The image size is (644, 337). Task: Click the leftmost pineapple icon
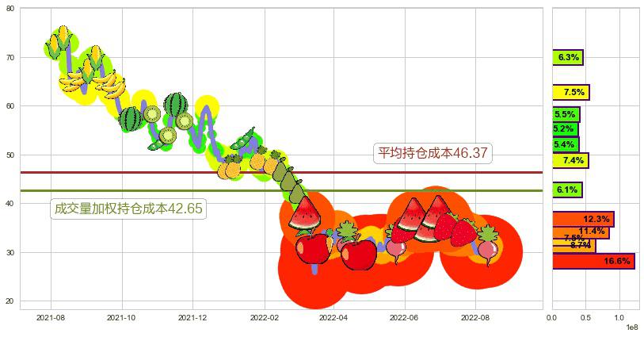click(231, 167)
